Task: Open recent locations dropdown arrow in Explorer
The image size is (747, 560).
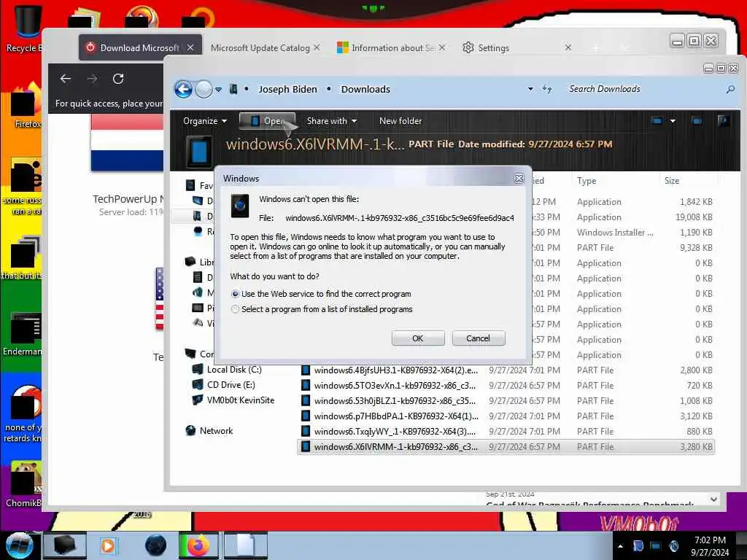Action: point(218,89)
